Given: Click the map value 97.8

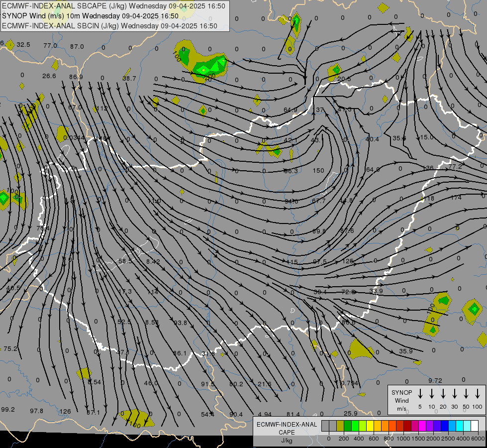Looking at the screenshot, I should 37,411.
